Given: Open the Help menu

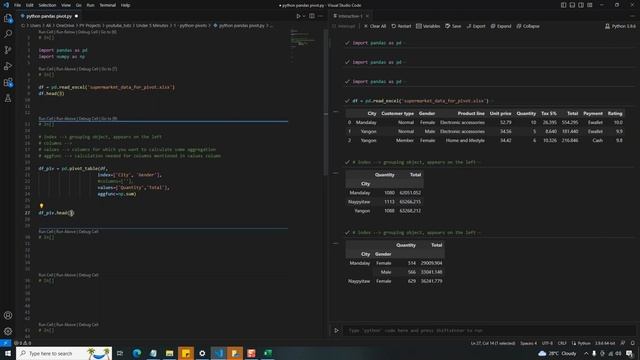Looking at the screenshot, I should 125,5.
